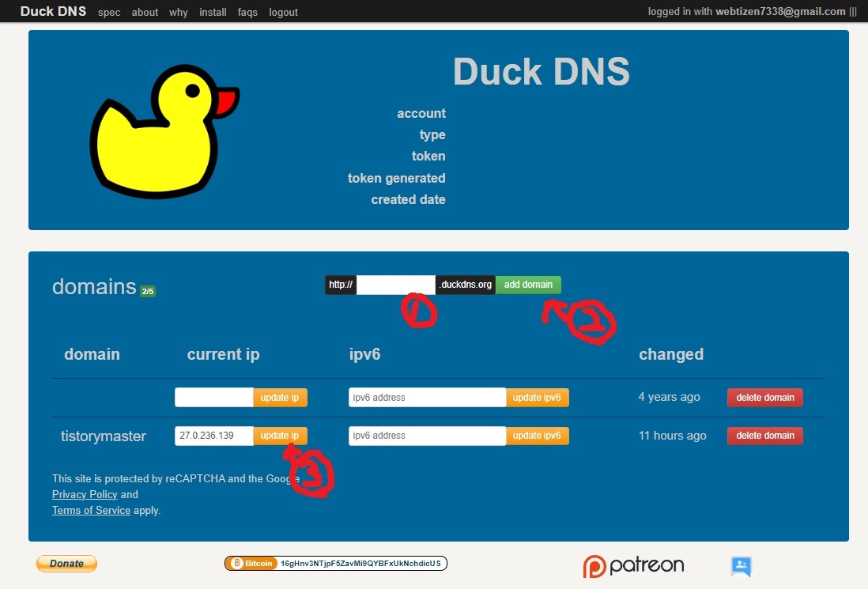This screenshot has width=868, height=589.
Task: Click the 'domains' section heading
Action: [94, 287]
